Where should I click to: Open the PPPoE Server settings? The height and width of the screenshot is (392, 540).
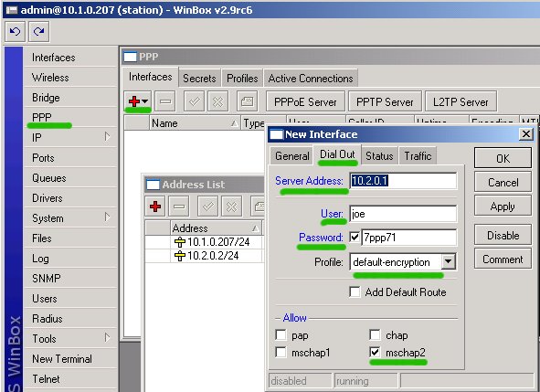[x=305, y=102]
